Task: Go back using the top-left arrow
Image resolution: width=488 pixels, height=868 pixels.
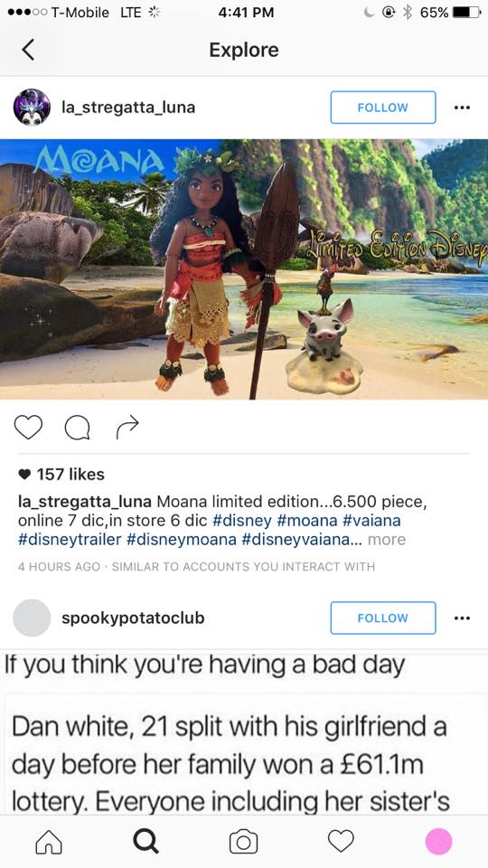Action: pyautogui.click(x=28, y=50)
